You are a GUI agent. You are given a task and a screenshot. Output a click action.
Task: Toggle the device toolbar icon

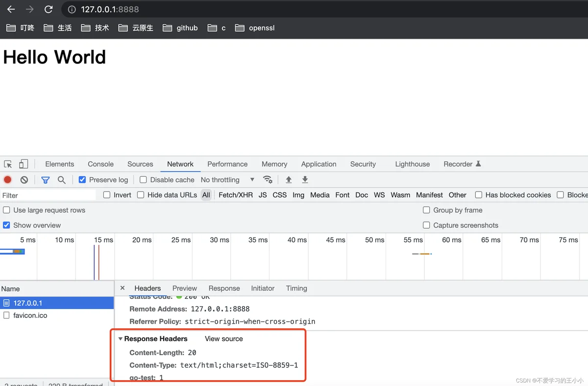(24, 164)
